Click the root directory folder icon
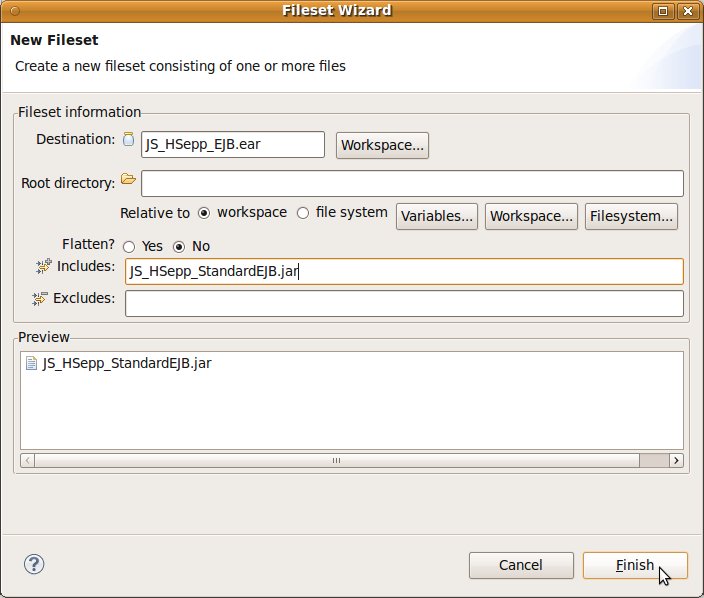The width and height of the screenshot is (704, 598). [x=128, y=180]
